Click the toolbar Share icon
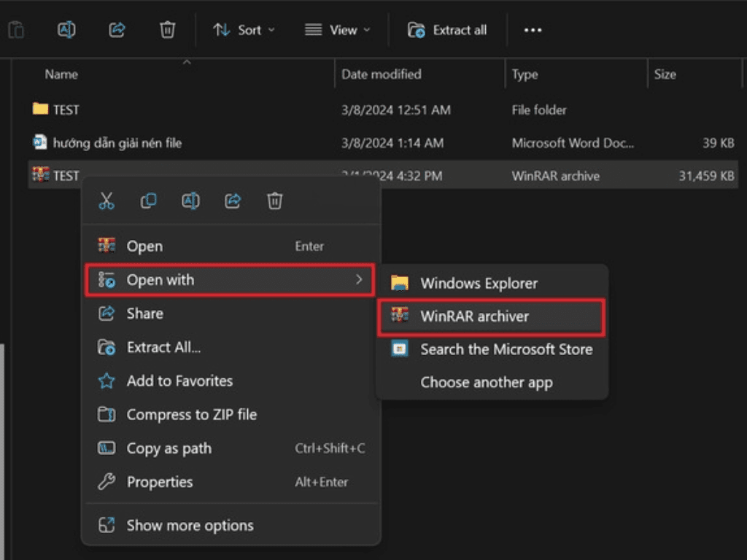Image resolution: width=747 pixels, height=560 pixels. (117, 30)
